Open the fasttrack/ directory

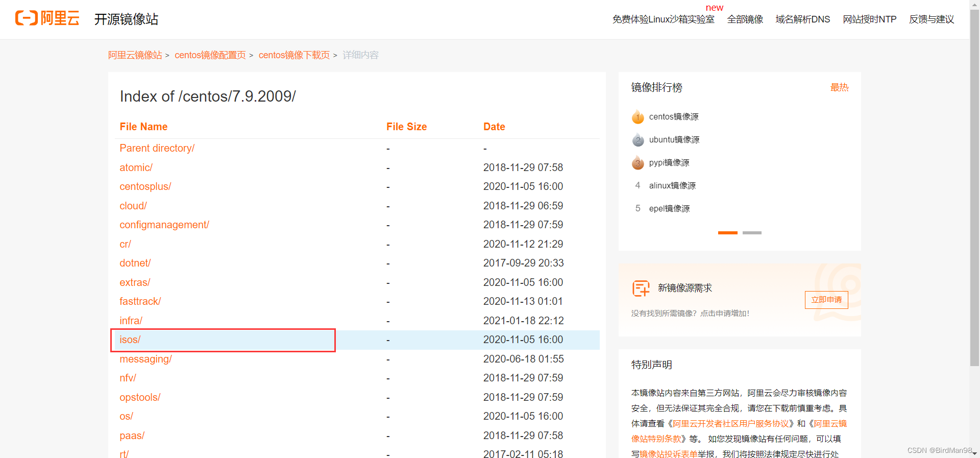point(140,301)
